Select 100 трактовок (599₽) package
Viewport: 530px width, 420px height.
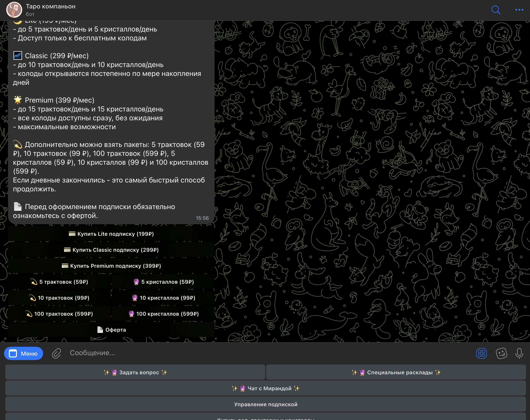(59, 314)
